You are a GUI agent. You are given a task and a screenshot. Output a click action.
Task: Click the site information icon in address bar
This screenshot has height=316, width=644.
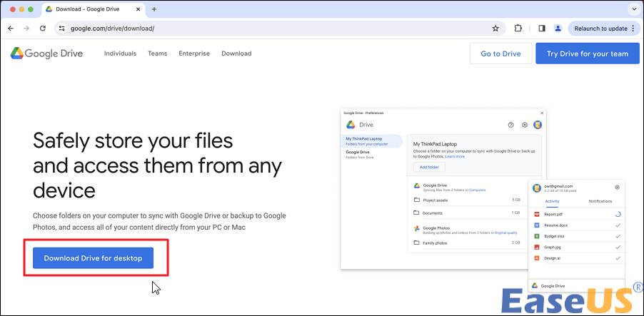click(62, 29)
